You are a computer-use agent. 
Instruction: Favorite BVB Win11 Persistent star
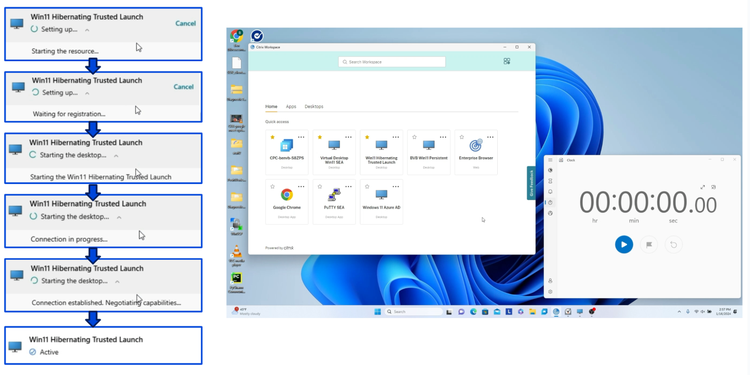(414, 137)
